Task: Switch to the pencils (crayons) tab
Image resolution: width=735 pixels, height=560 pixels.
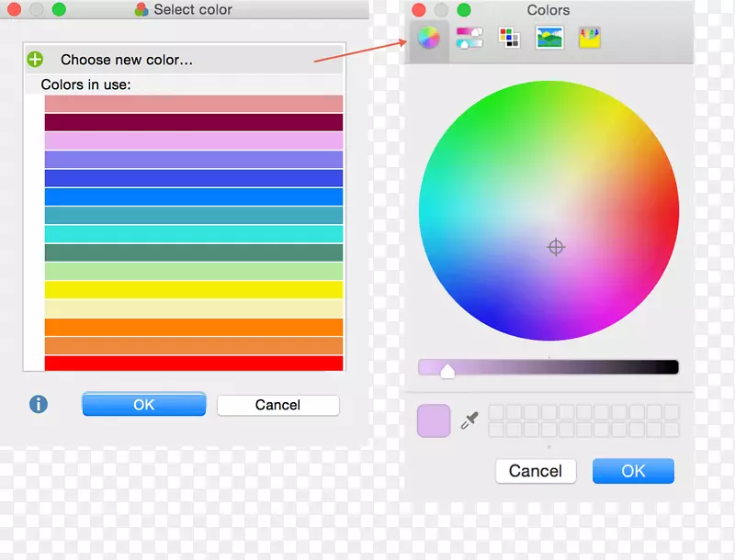Action: coord(589,38)
